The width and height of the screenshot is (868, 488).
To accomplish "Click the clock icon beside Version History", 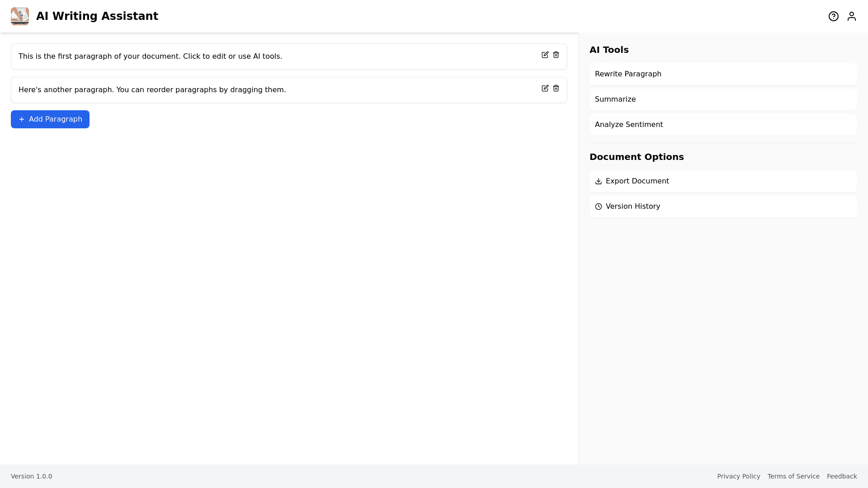I will click(599, 206).
